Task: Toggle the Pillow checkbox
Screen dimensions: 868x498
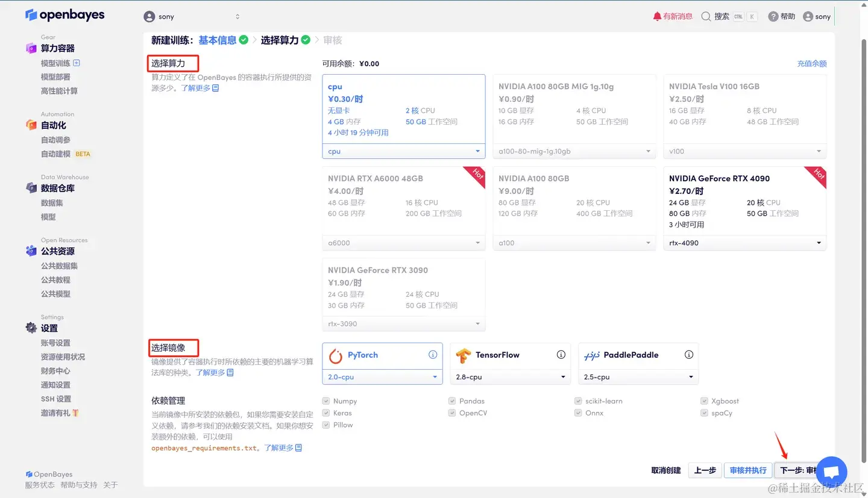Action: point(326,425)
